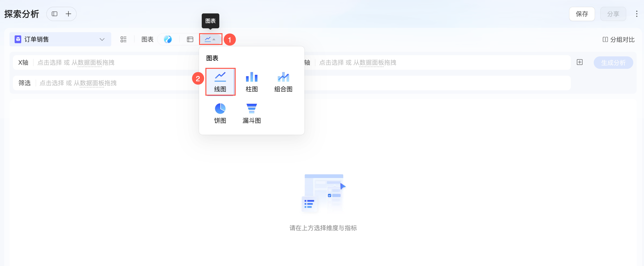The height and width of the screenshot is (266, 644).
Task: Select the pie chart (饼图) type
Action: pos(220,113)
